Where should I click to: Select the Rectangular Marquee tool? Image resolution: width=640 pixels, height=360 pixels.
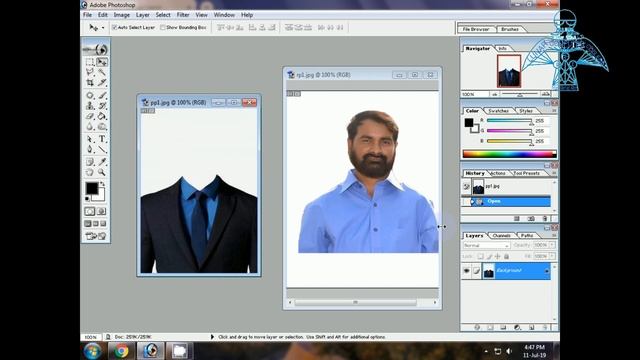[90, 62]
